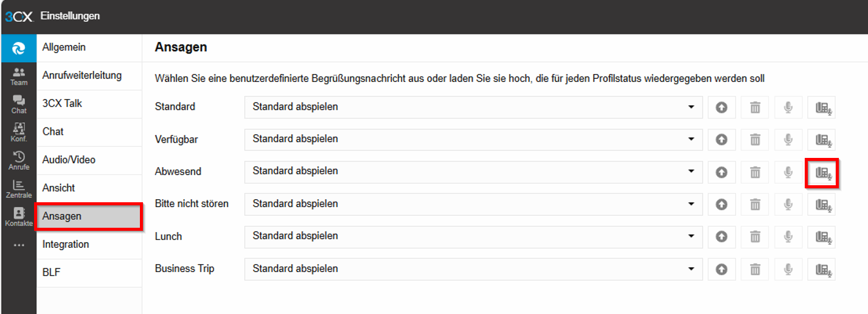The width and height of the screenshot is (868, 314).
Task: Open the Team view in sidebar
Action: click(x=19, y=76)
